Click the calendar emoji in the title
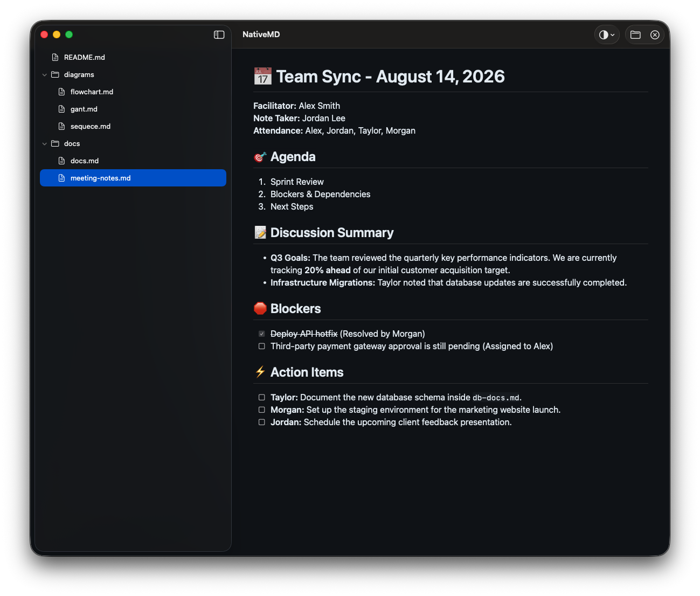 click(262, 77)
